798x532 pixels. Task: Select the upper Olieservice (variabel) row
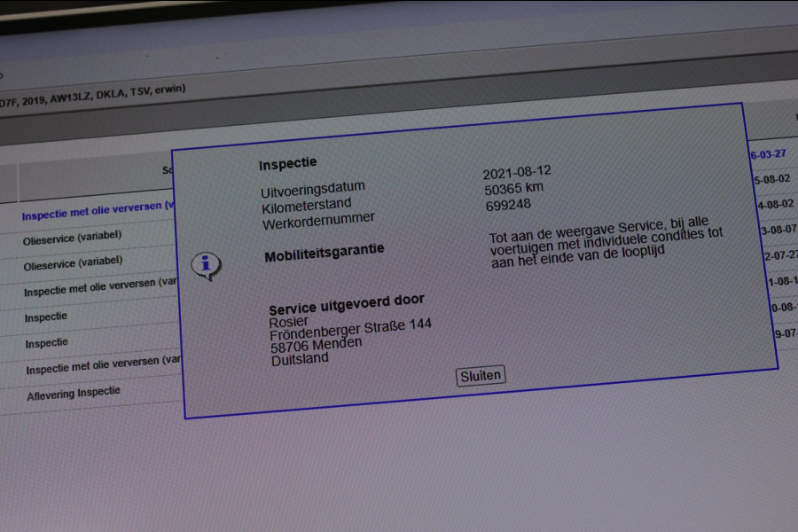pos(73,239)
